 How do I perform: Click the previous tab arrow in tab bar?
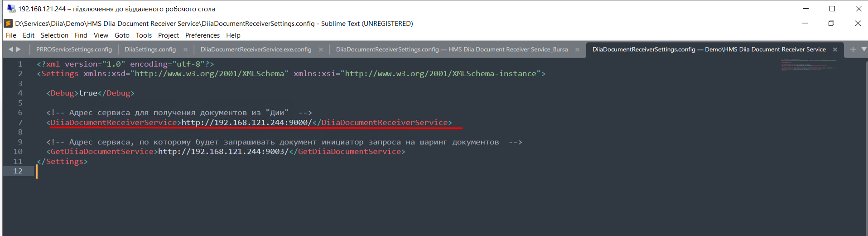coord(10,49)
